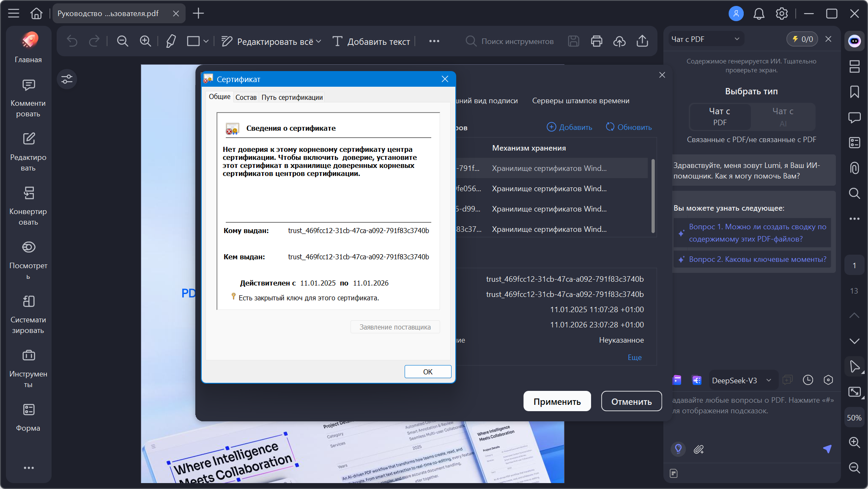Open the bookmarks panel icon
Screen dimensions: 868x489
pos(854,92)
